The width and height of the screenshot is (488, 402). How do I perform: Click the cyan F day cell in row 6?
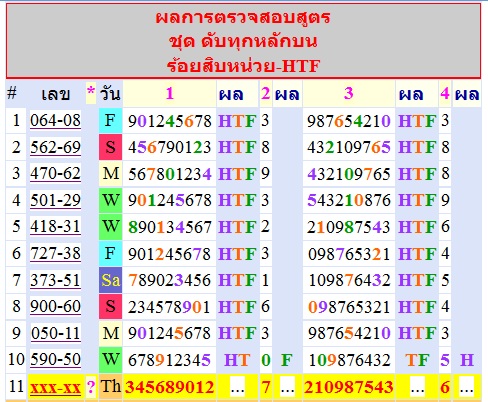[x=110, y=253]
